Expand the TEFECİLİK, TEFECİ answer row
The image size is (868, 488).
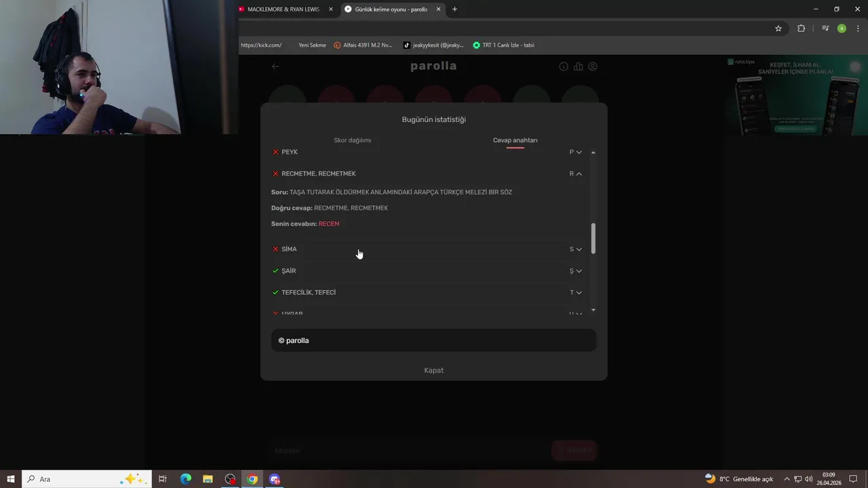coord(578,293)
